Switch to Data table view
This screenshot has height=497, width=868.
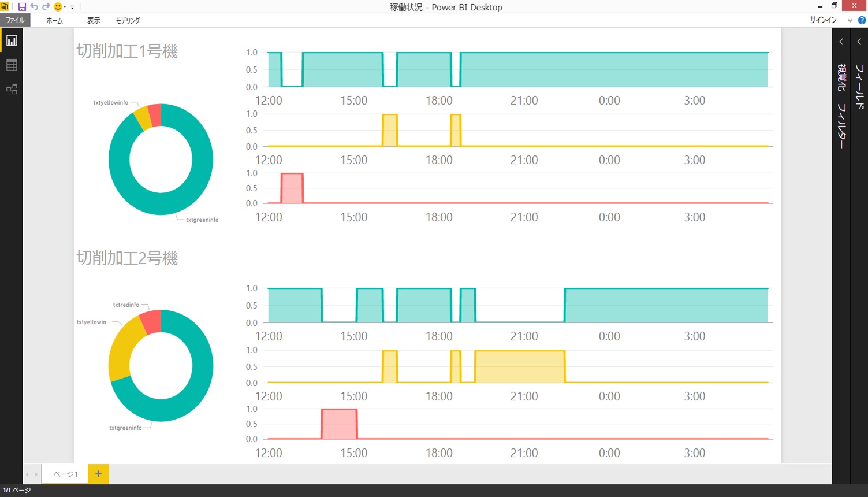12,65
